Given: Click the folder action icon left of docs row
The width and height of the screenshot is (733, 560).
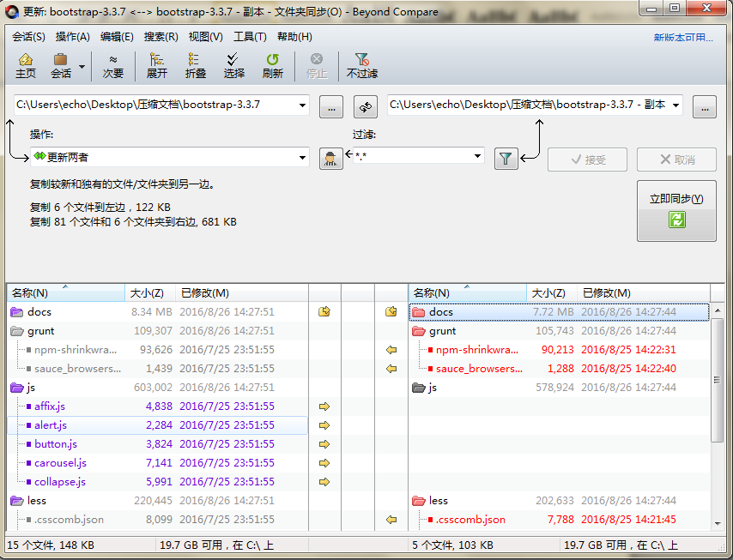Looking at the screenshot, I should [325, 311].
